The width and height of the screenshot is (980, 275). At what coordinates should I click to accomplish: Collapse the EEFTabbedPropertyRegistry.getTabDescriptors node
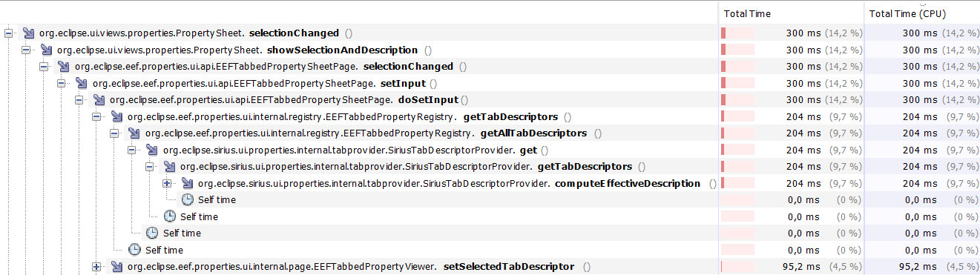[96, 116]
